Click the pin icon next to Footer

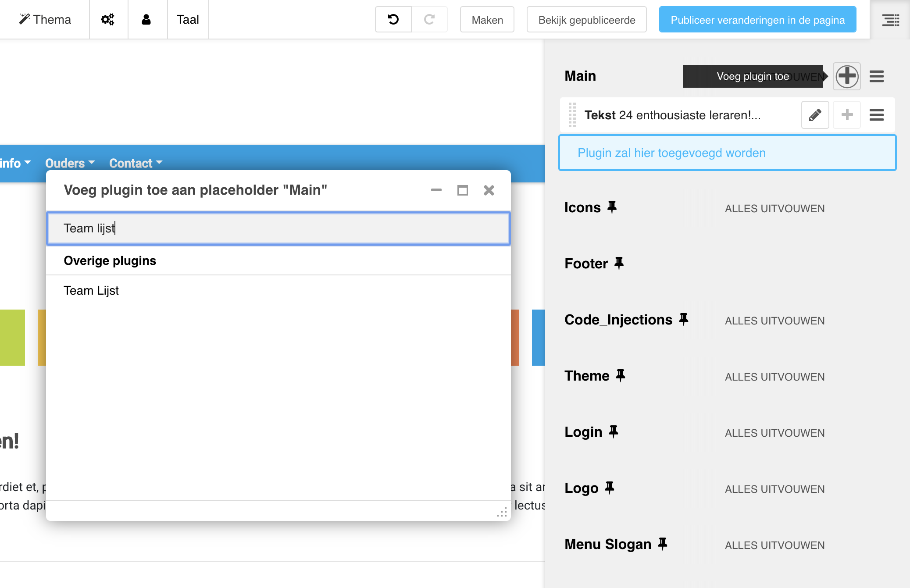[619, 263]
